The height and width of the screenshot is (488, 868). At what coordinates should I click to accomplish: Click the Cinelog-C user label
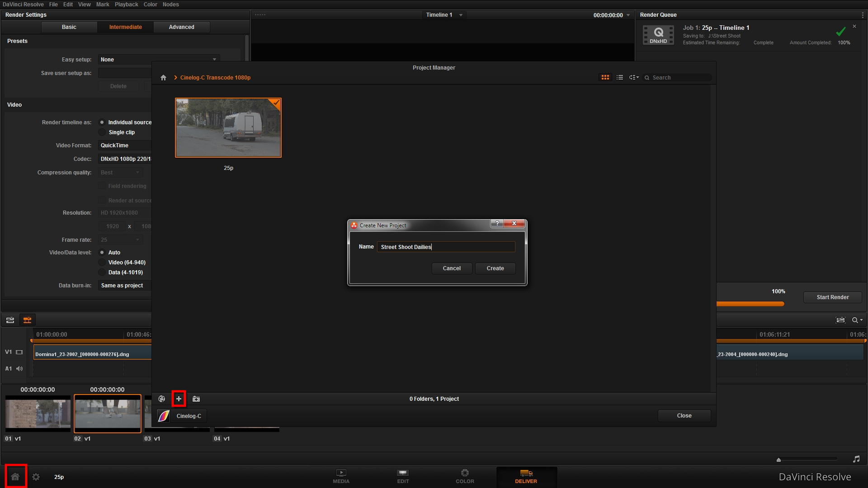pos(189,416)
